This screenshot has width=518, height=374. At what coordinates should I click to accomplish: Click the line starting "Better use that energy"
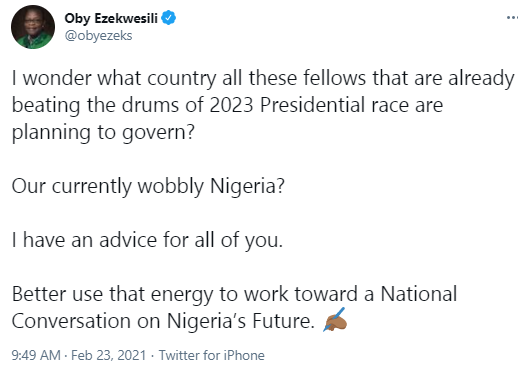(234, 294)
